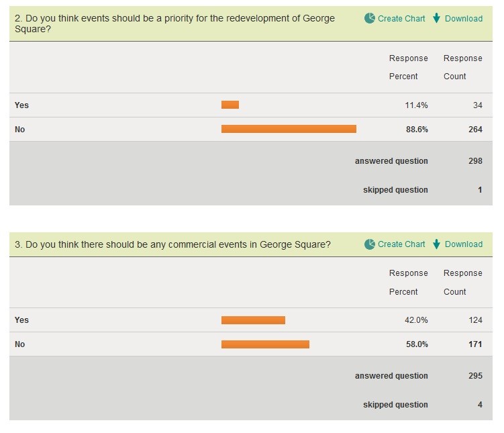504x433 pixels.
Task: Click the pie chart icon for question 2
Action: point(370,18)
